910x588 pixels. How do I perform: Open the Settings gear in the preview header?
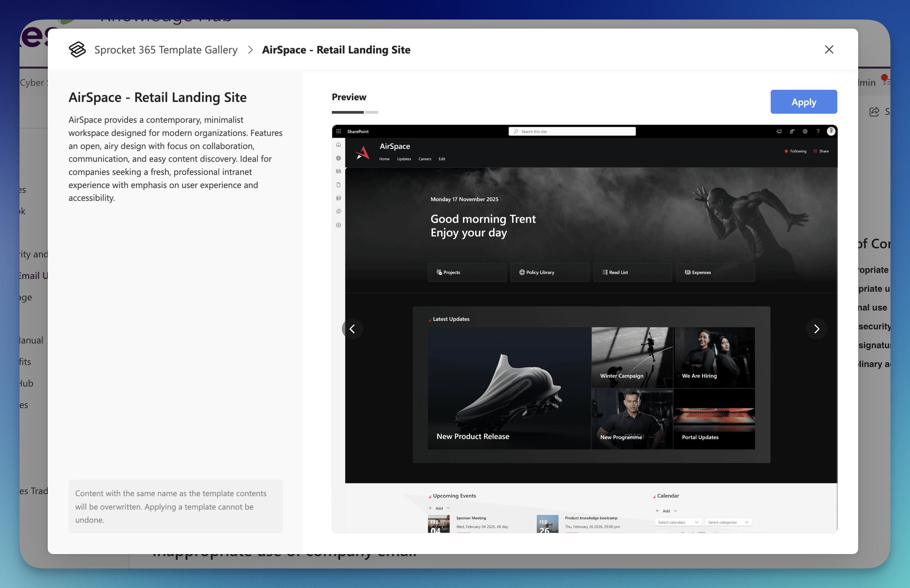tap(805, 132)
